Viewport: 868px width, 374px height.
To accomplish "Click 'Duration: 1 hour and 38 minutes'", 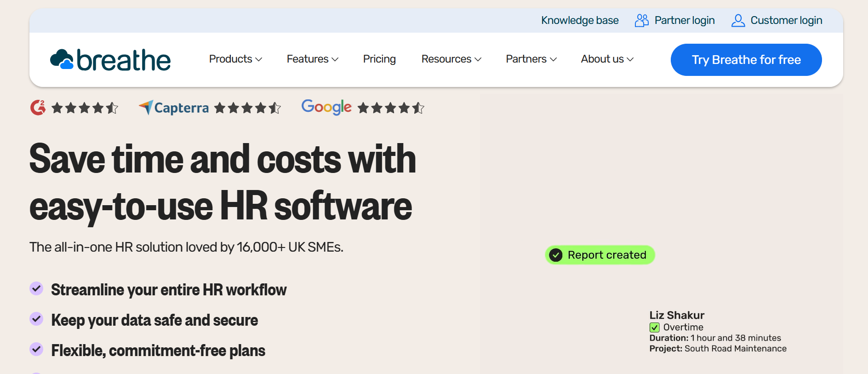I will 715,338.
